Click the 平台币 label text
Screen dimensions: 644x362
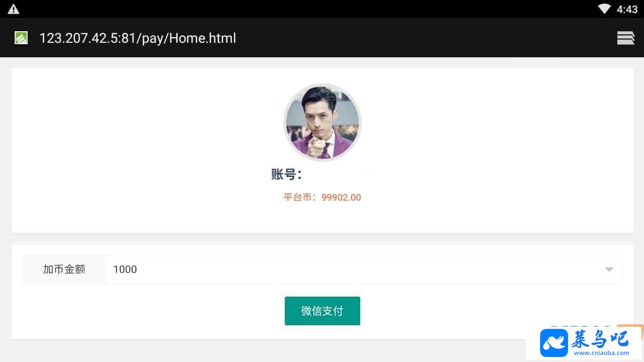(301, 197)
